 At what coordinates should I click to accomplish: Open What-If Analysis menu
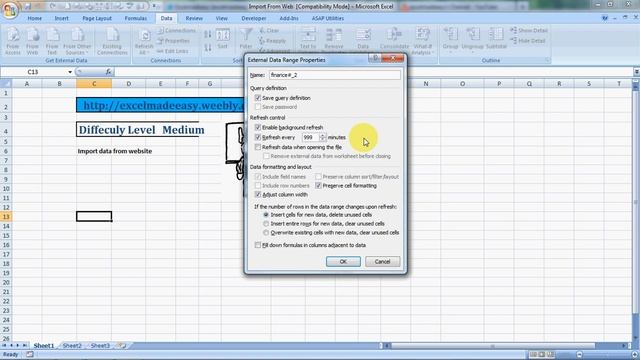click(x=422, y=41)
